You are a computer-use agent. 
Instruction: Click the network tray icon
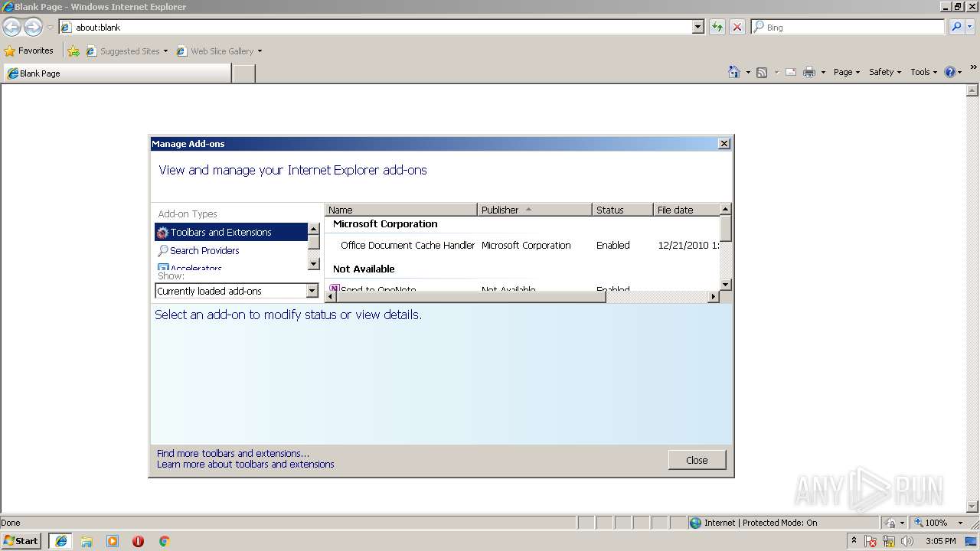[889, 541]
